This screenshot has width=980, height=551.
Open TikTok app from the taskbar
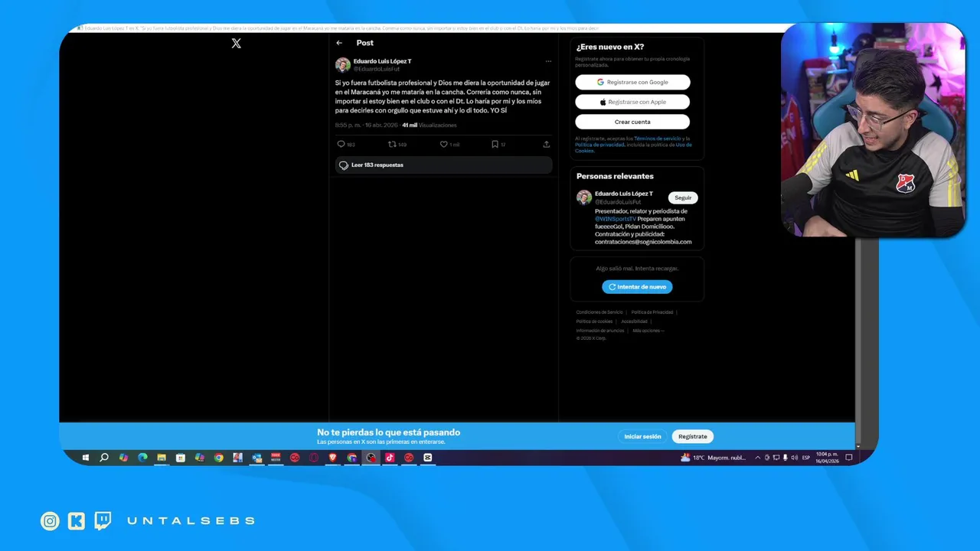[390, 458]
